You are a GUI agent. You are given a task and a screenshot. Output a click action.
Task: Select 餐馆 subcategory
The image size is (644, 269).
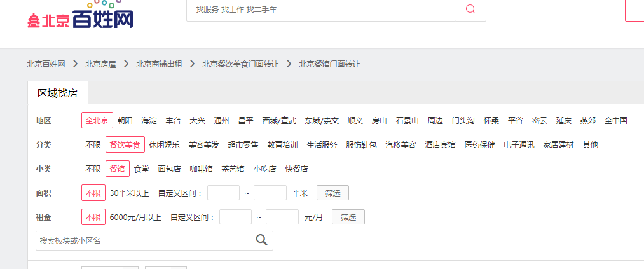[x=118, y=169]
